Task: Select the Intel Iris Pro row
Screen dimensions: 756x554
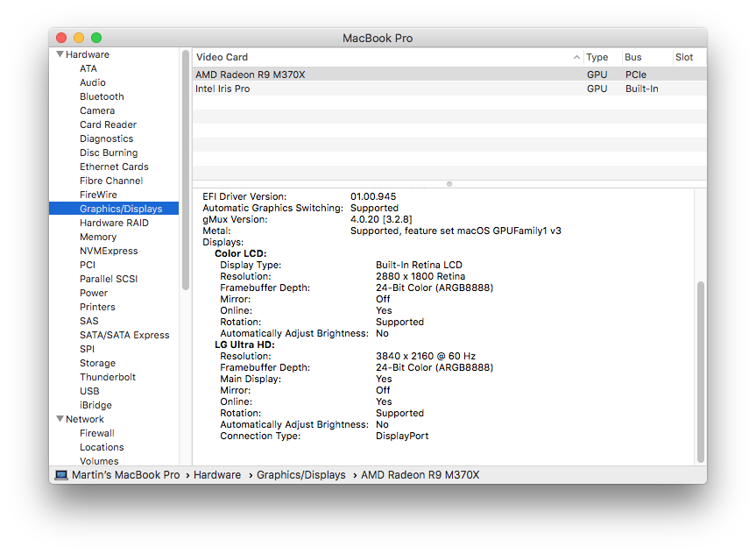Action: pyautogui.click(x=450, y=89)
